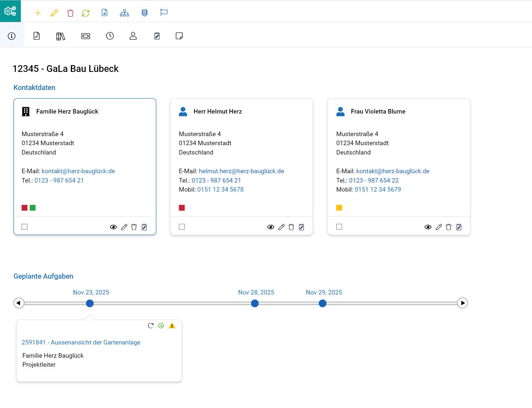The image size is (532, 408).
Task: Click the yellow square on Violetta Blume card
Action: (x=339, y=208)
